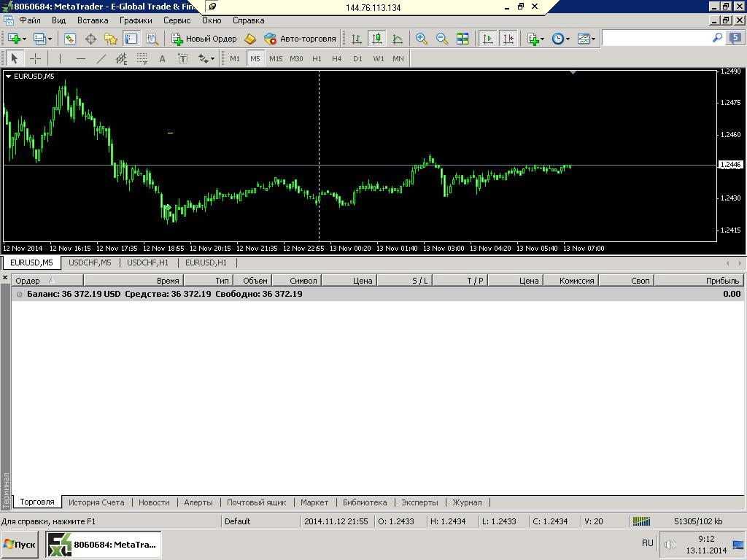
Task: Launch the MetaEditor yellow book icon
Action: pos(250,39)
